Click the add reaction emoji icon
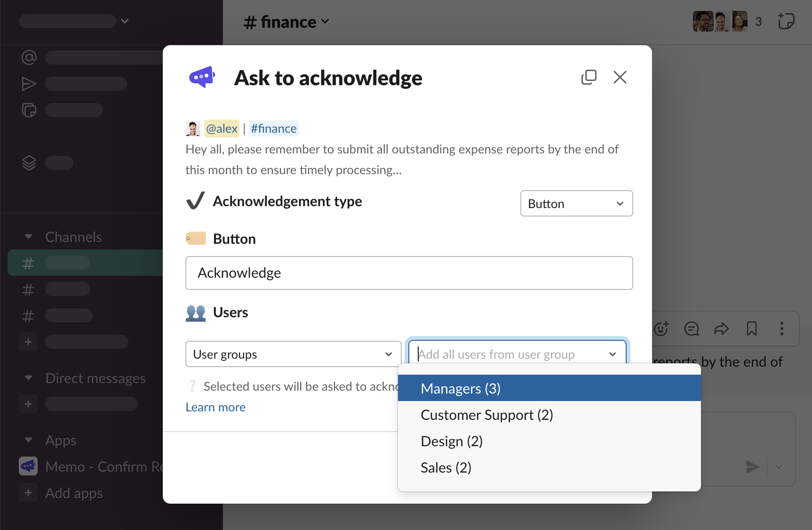Screen dimensions: 812x530 [x=661, y=329]
